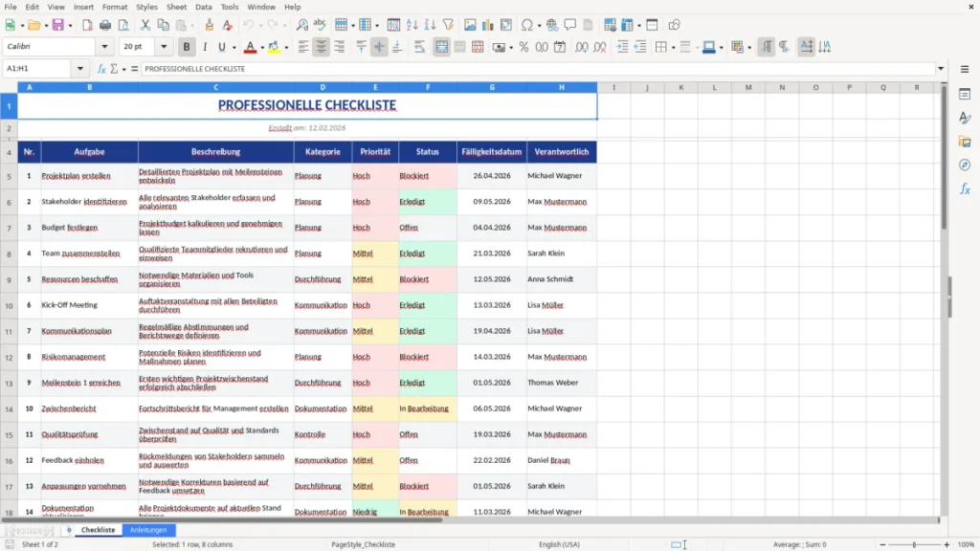The image size is (980, 551).
Task: Select the Checkliste sheet tab
Action: click(x=99, y=530)
